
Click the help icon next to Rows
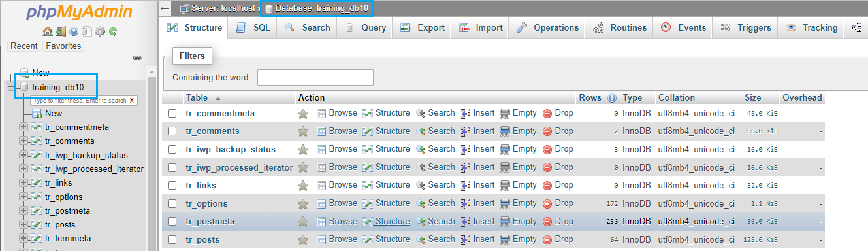612,98
